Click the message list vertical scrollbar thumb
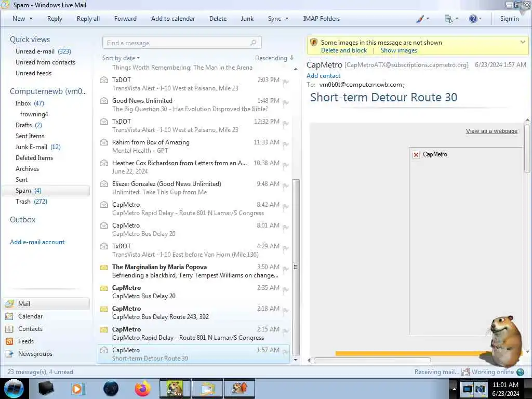Screen dimensions: 532x399 pyautogui.click(x=296, y=267)
